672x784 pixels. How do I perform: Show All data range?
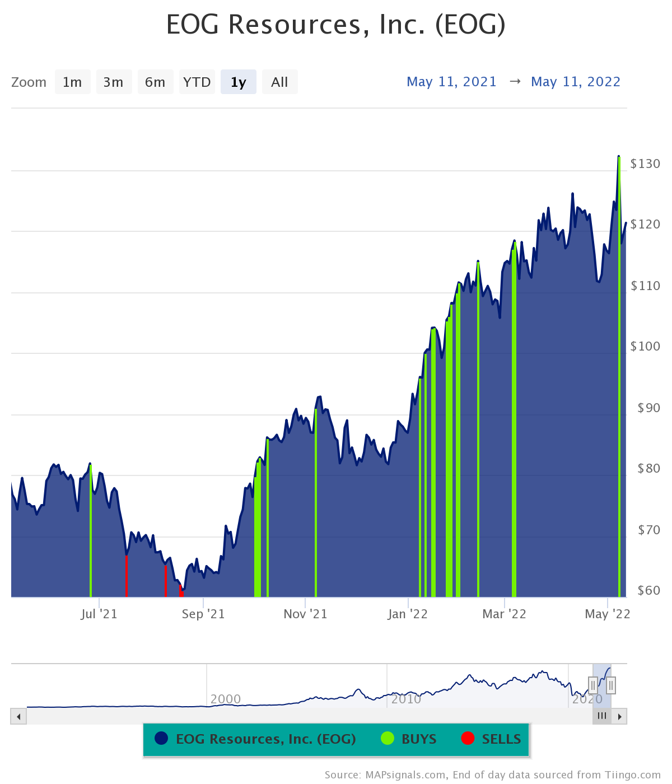[x=279, y=82]
